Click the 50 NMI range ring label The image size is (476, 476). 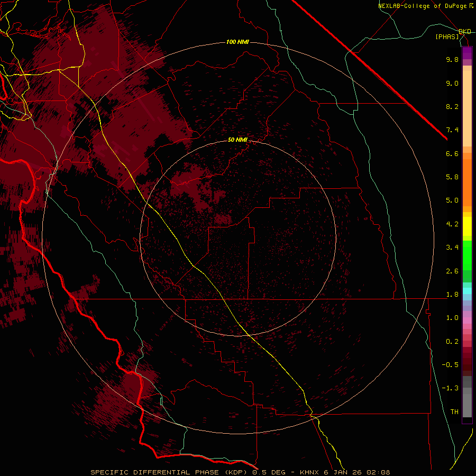(237, 140)
